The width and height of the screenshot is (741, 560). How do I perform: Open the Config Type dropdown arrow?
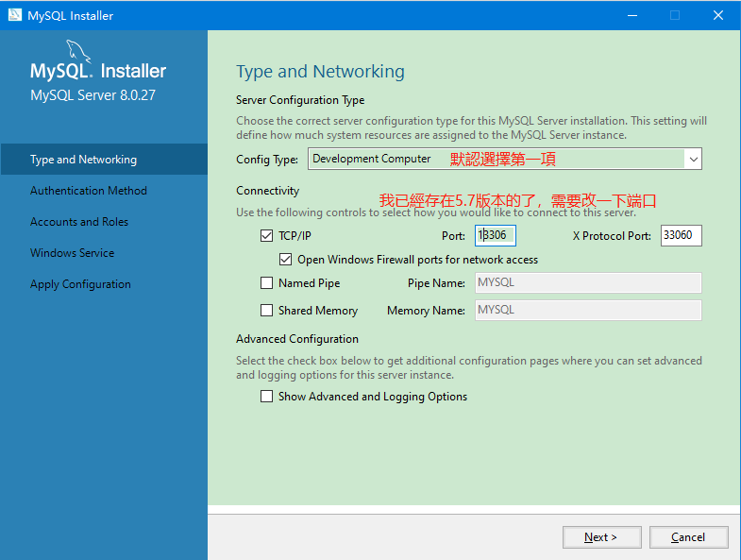pyautogui.click(x=693, y=159)
